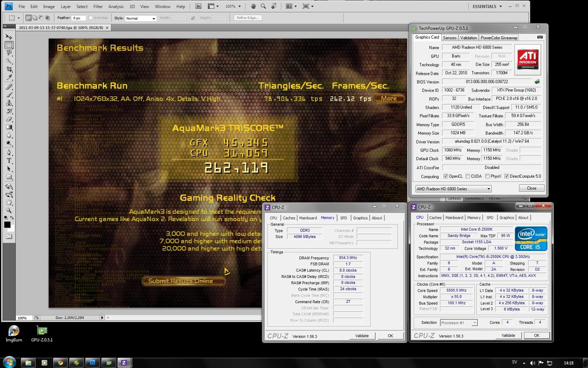
Task: Select the Healing Brush tool
Action: click(9, 87)
